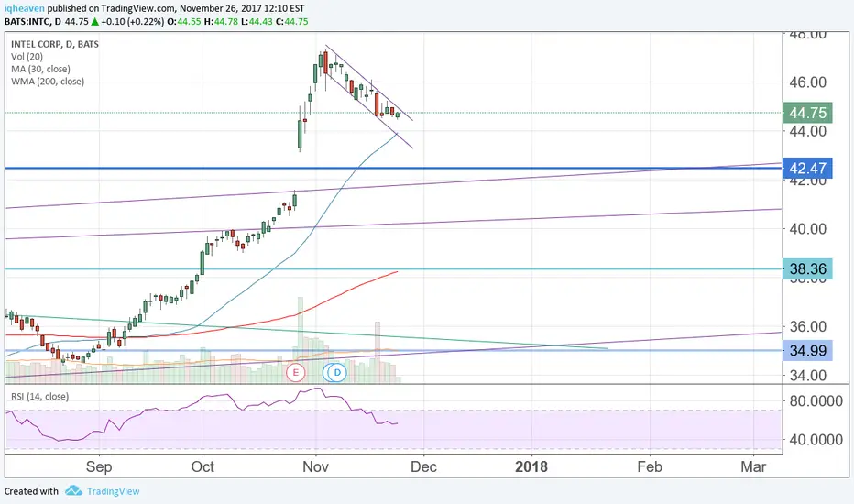Screen dimensions: 854x504
Task: Click the C:44.75 close value in header
Action: (x=292, y=22)
